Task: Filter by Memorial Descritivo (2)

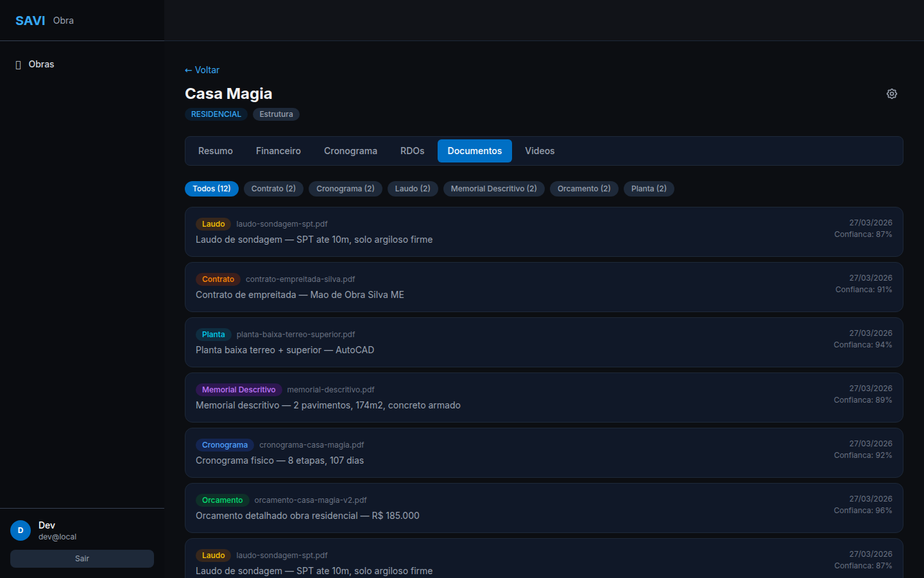Action: click(x=493, y=189)
